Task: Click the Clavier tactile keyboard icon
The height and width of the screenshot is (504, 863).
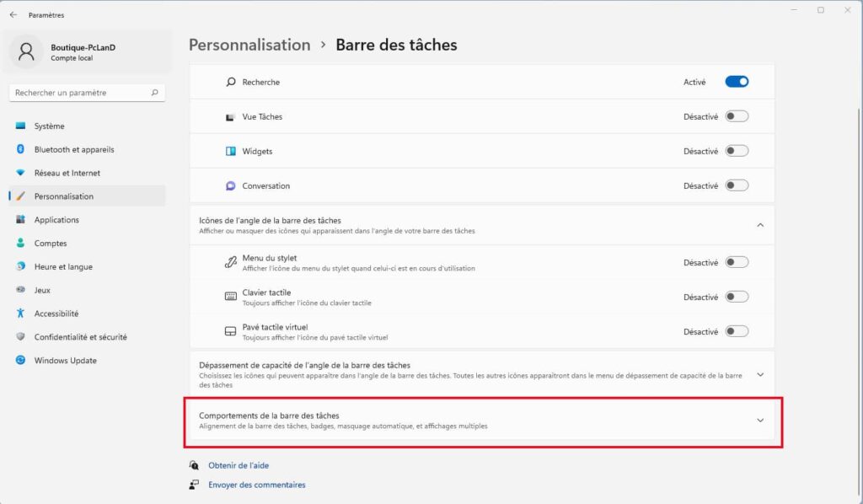Action: [230, 297]
